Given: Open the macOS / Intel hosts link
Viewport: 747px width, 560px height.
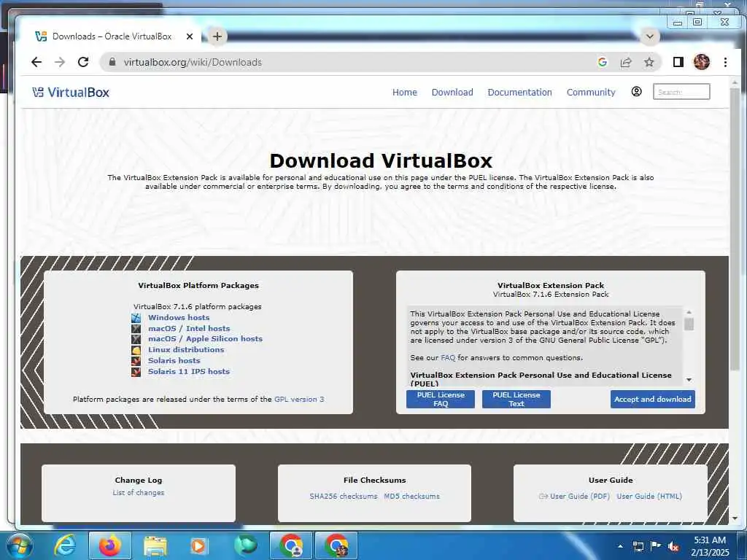Looking at the screenshot, I should pos(189,329).
